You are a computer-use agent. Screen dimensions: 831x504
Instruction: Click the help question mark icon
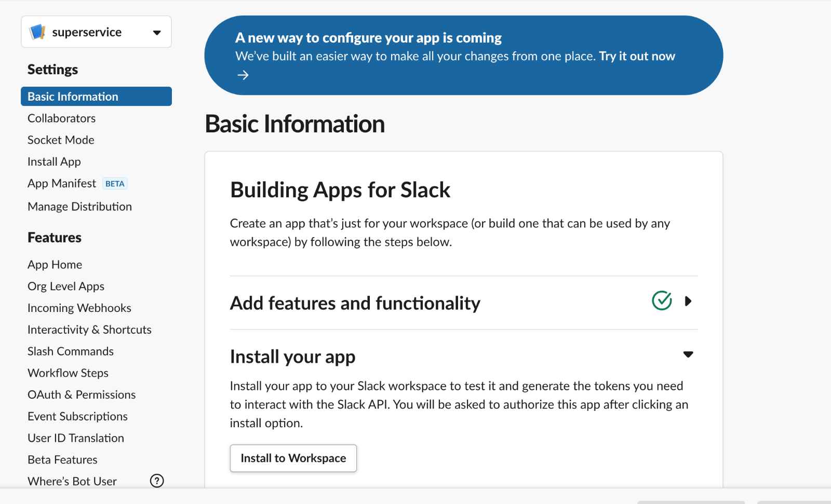pos(157,481)
